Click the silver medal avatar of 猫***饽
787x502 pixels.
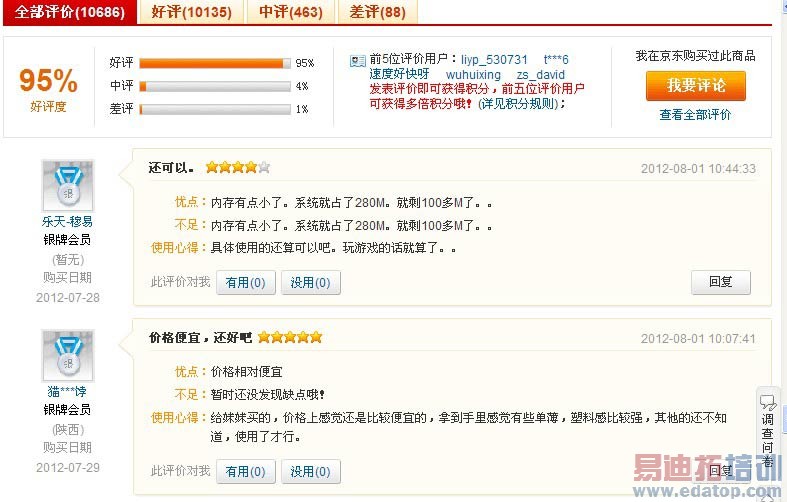click(x=68, y=356)
